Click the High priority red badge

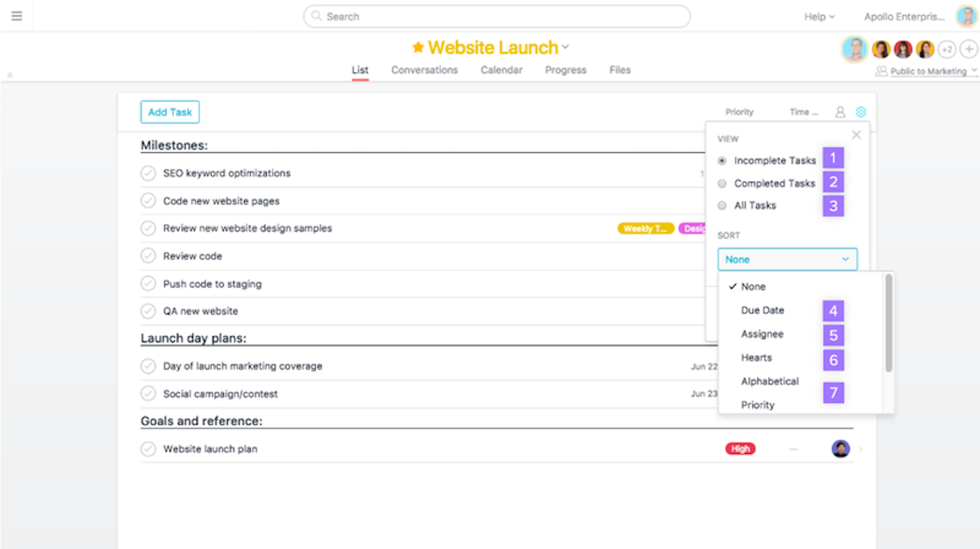(740, 449)
